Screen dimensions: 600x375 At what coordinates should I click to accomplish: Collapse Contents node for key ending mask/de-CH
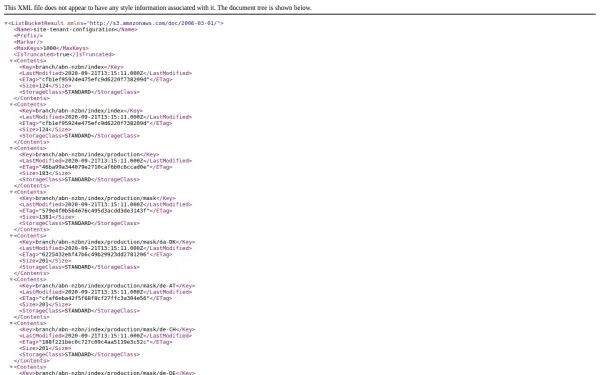click(11, 323)
